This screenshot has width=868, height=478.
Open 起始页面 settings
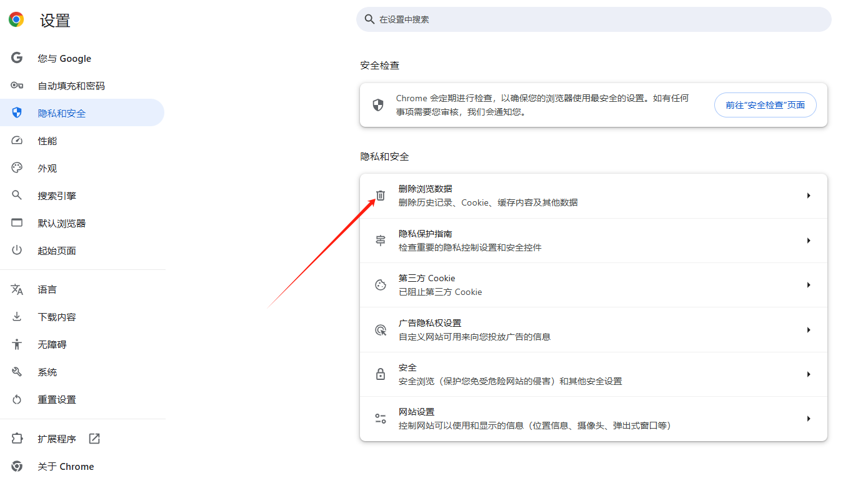coord(82,251)
